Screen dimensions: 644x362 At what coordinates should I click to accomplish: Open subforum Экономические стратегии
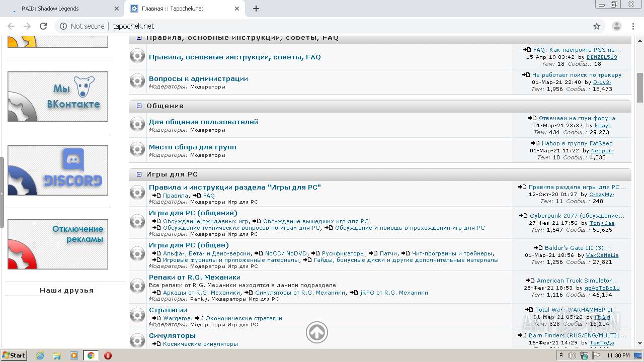(244, 318)
